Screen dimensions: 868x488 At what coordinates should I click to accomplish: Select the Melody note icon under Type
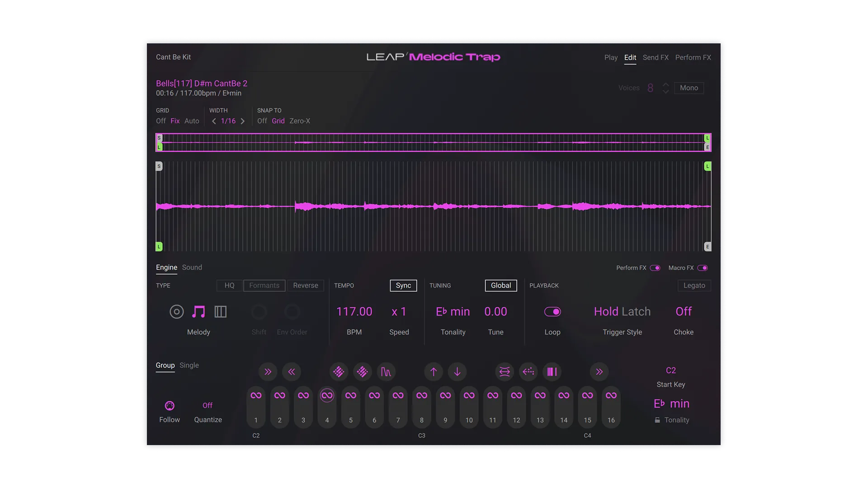198,311
